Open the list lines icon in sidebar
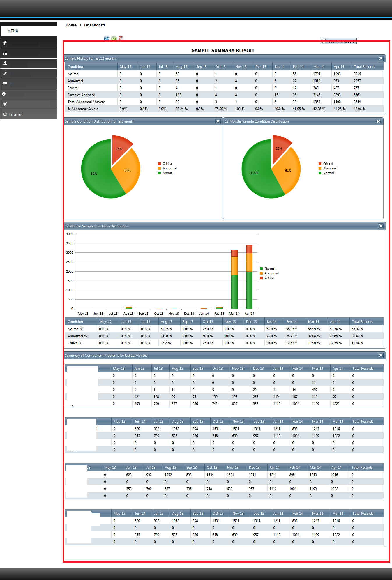392x580 pixels. tap(5, 84)
